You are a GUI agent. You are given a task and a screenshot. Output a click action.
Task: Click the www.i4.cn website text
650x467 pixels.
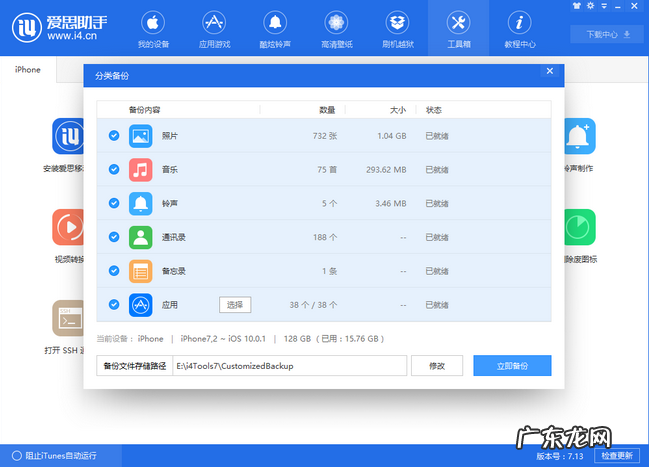tap(72, 36)
